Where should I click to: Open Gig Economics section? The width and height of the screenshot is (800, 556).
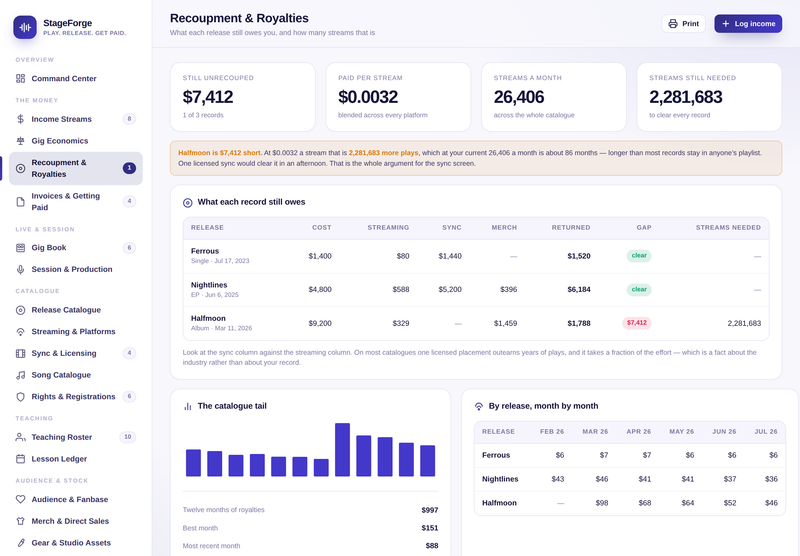click(x=76, y=141)
